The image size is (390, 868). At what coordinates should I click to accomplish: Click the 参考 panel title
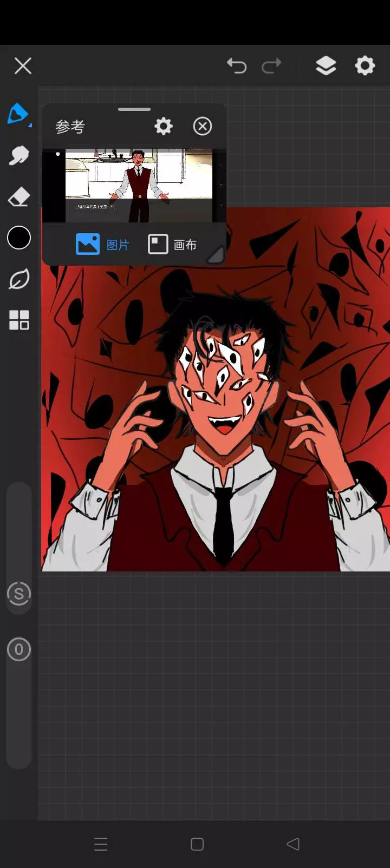70,127
